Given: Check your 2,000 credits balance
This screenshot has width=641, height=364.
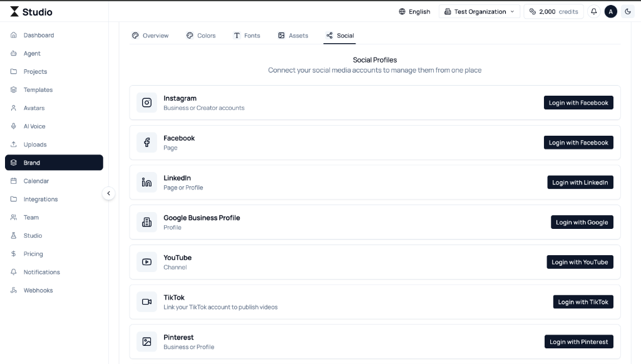Looking at the screenshot, I should 553,11.
